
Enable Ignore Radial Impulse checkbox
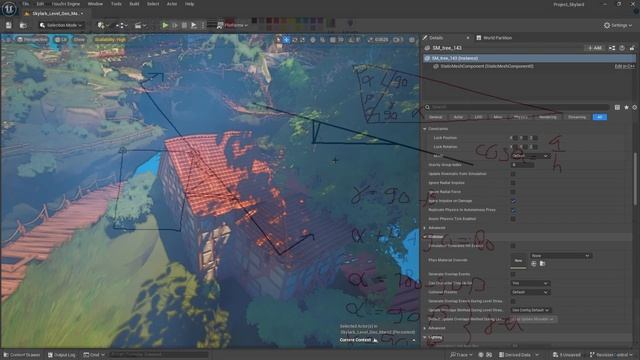coord(513,183)
